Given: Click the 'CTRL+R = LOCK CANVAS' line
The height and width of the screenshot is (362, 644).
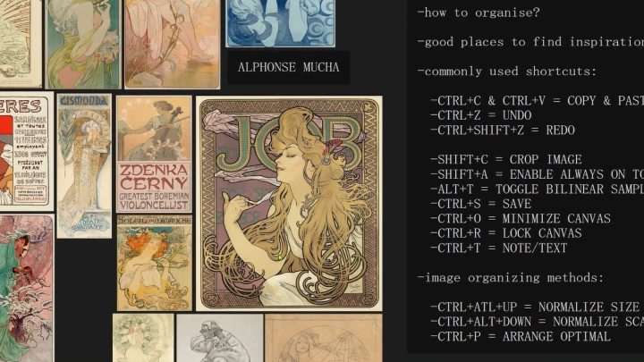Looking at the screenshot, I should click(506, 233).
